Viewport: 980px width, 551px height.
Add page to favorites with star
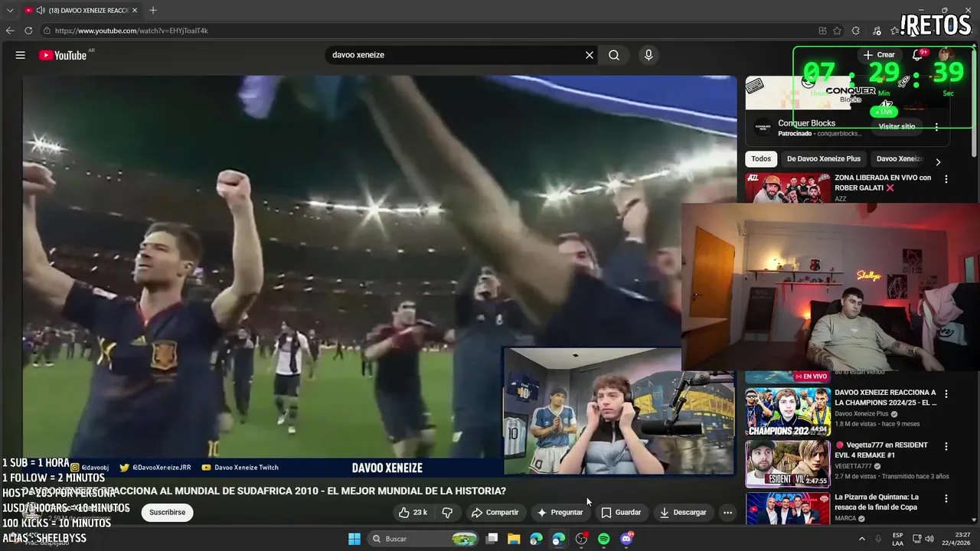(837, 31)
